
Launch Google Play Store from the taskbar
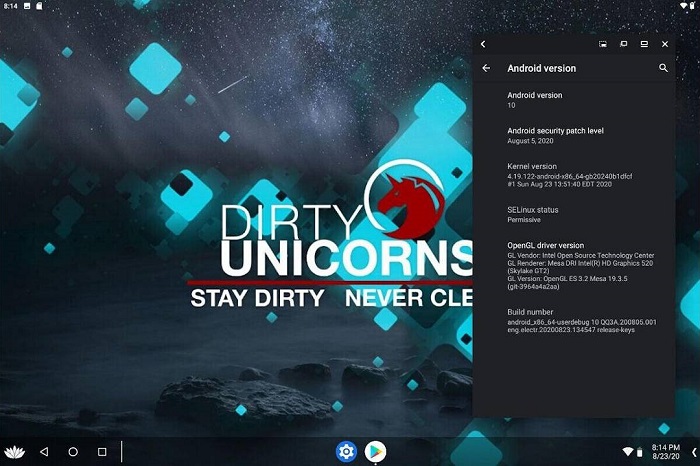375,452
